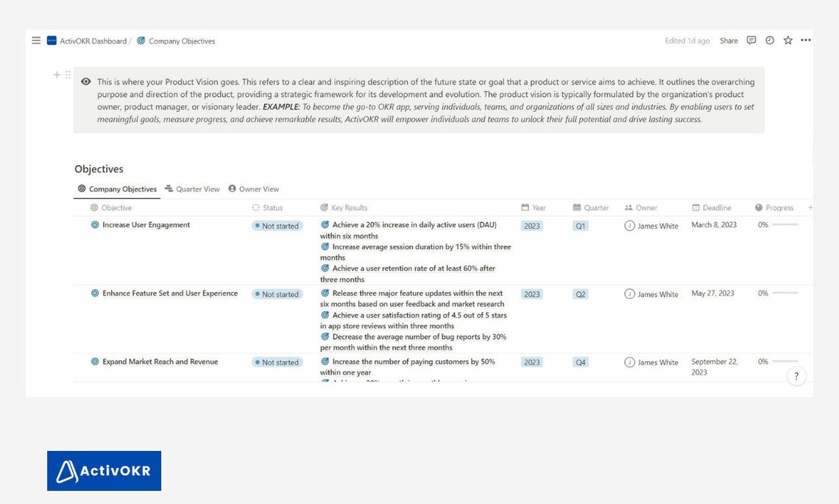
Task: Open key result about 4.5 star rating
Action: pyautogui.click(x=414, y=321)
